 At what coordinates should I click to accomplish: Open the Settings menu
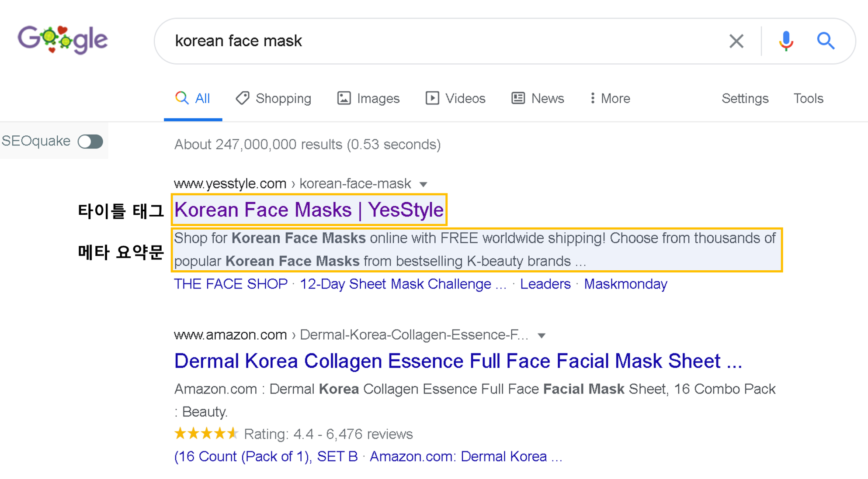[x=745, y=98]
